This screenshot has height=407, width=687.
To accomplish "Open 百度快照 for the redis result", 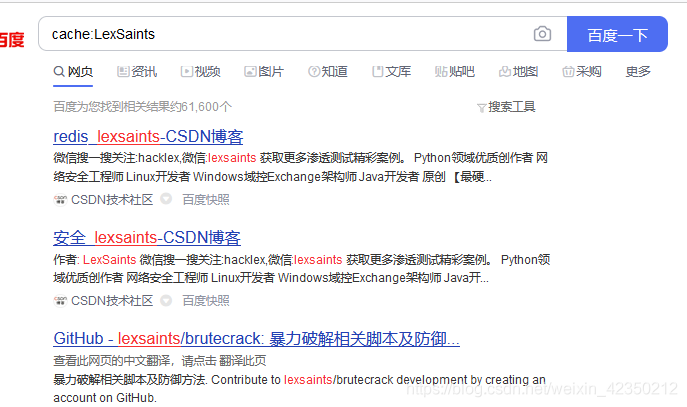I will click(x=206, y=200).
